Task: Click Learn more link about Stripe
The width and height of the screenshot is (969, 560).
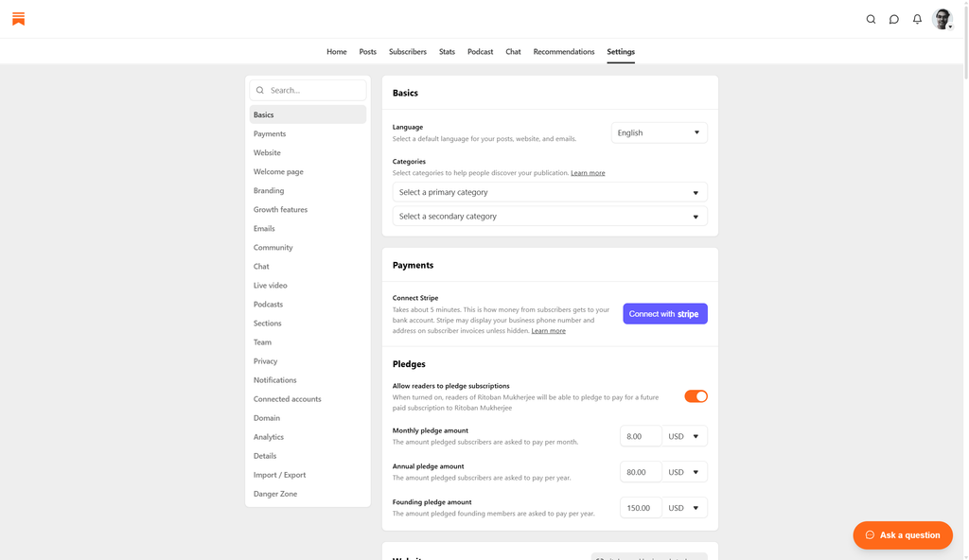Action: tap(548, 331)
